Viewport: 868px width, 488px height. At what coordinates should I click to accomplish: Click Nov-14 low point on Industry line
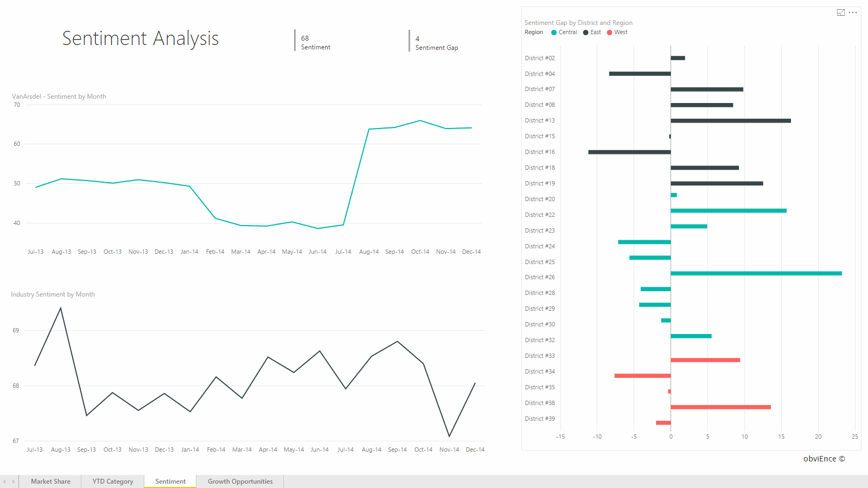pyautogui.click(x=449, y=436)
